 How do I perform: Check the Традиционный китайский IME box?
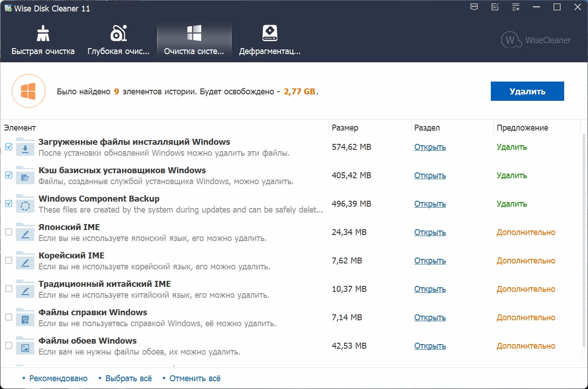click(9, 289)
